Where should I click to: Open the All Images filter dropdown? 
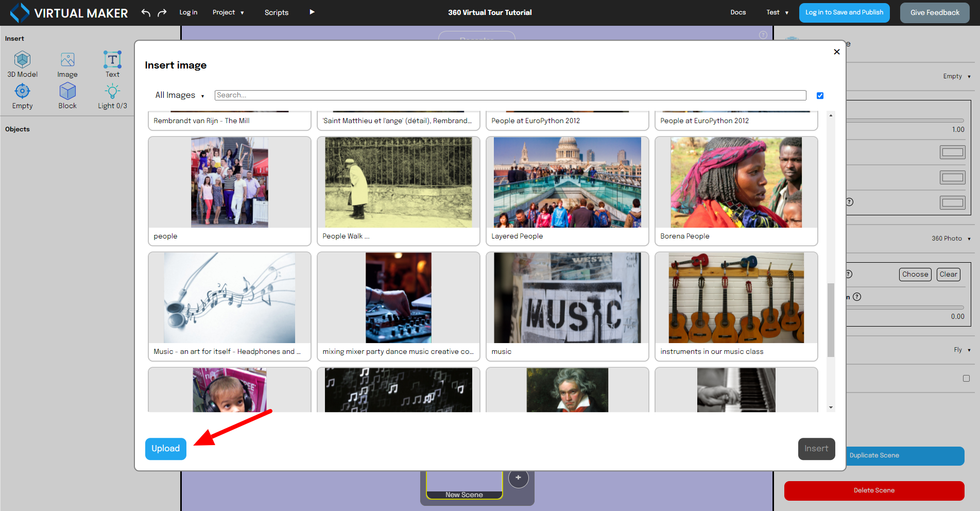pos(179,95)
